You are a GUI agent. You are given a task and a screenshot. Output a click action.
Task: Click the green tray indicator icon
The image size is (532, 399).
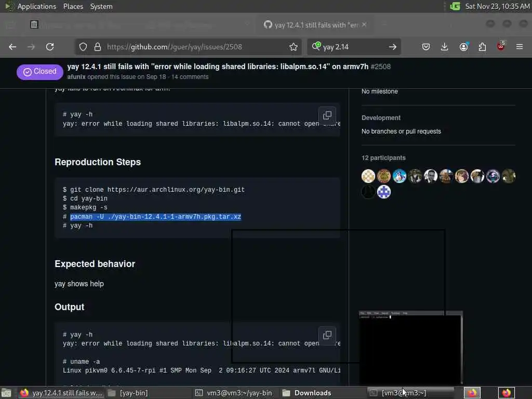tap(455, 6)
